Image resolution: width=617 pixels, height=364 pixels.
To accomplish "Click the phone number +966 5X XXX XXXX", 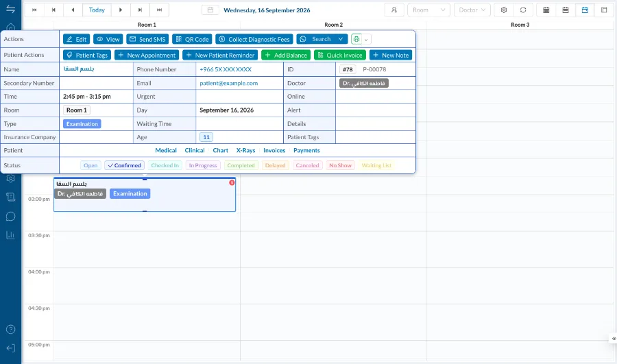I will (x=226, y=69).
